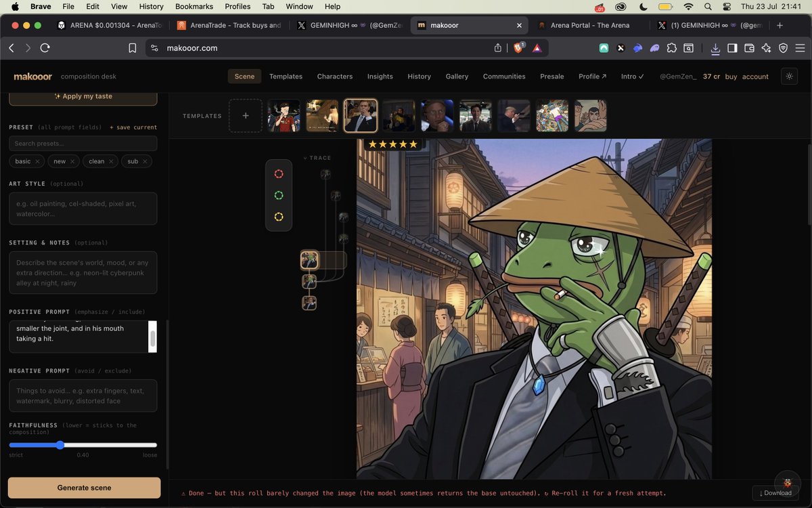Open the Characters nav tab

pos(335,77)
